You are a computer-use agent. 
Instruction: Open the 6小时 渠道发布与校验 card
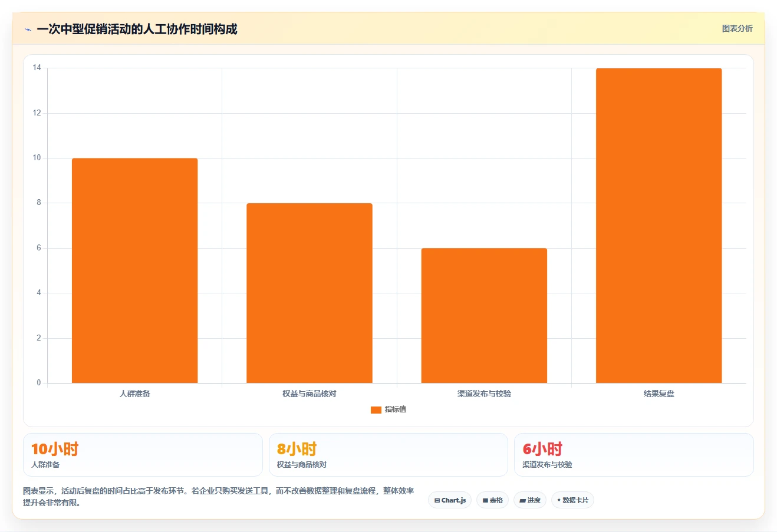coord(634,455)
